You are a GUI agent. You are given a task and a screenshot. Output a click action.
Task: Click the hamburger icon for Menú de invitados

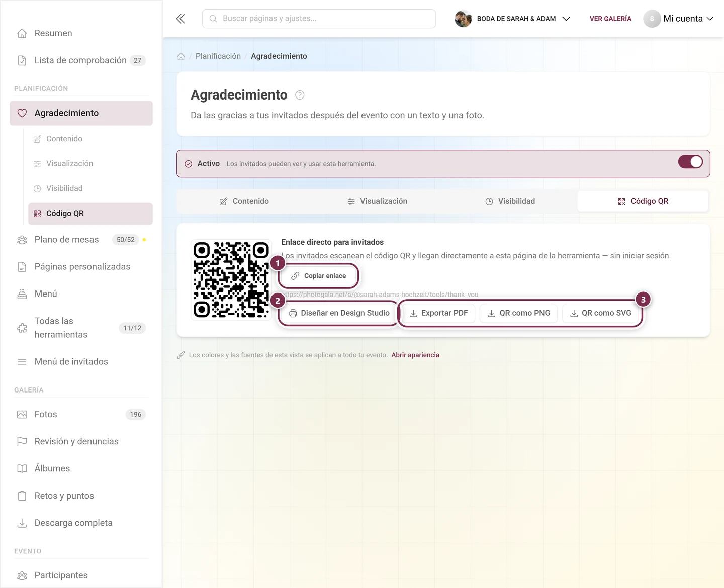click(22, 362)
